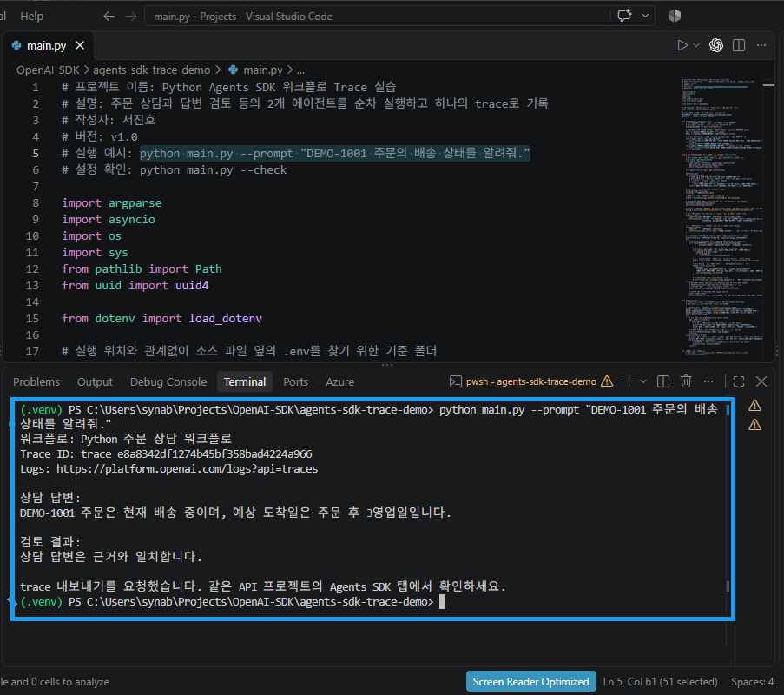Click the Screen Reader Optimized status item
The height and width of the screenshot is (695, 784).
(530, 682)
